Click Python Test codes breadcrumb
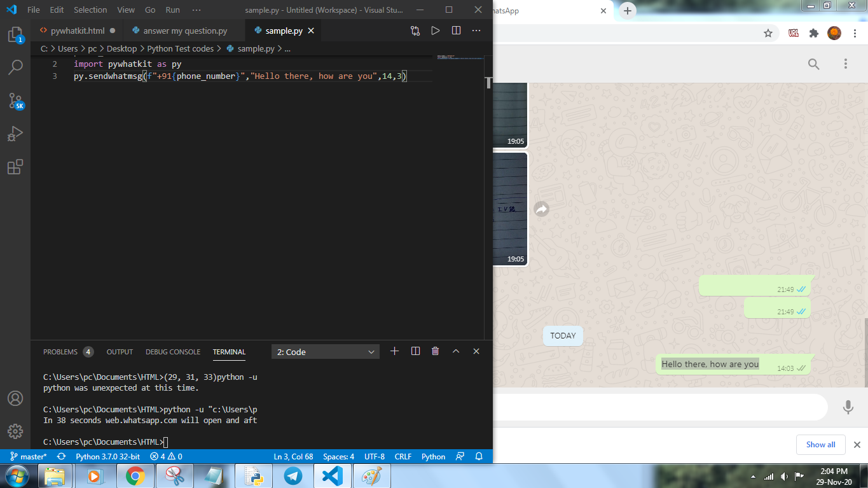The image size is (868, 488). (181, 48)
